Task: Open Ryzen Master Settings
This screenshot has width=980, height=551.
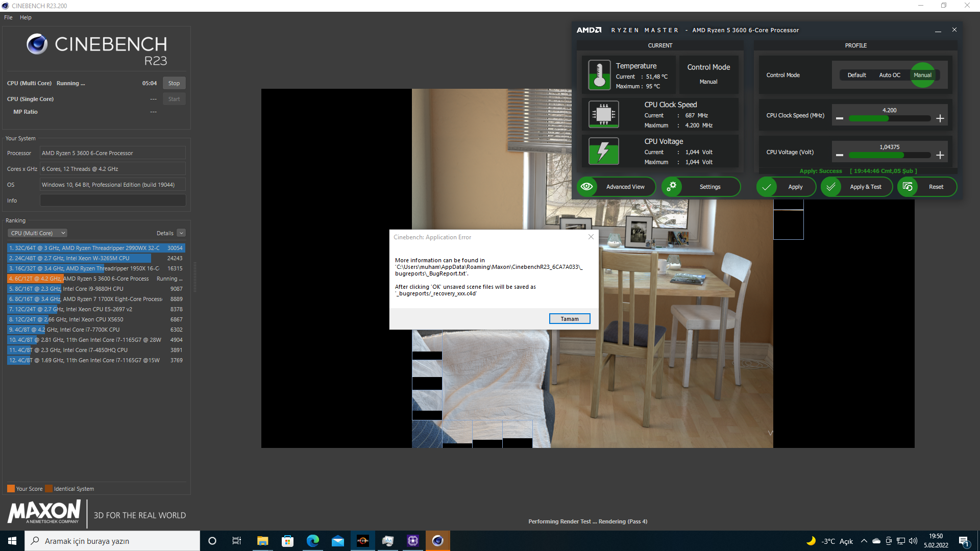Action: pos(701,187)
